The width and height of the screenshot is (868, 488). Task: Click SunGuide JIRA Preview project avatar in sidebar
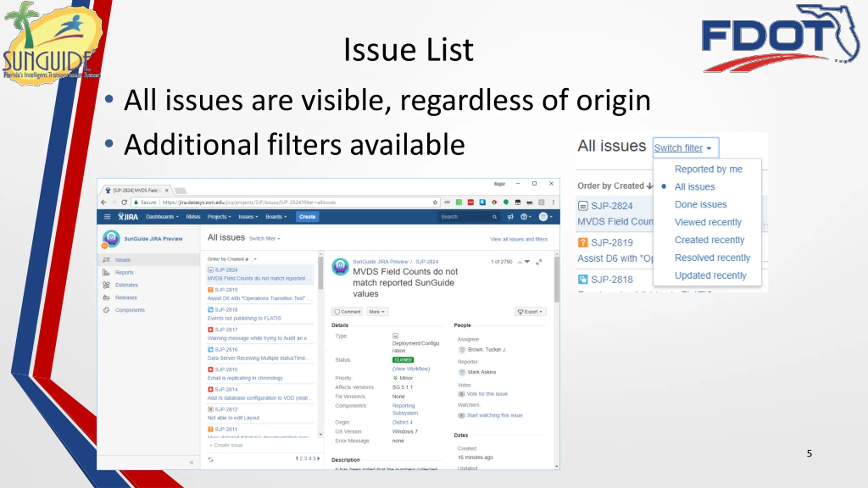pos(111,239)
